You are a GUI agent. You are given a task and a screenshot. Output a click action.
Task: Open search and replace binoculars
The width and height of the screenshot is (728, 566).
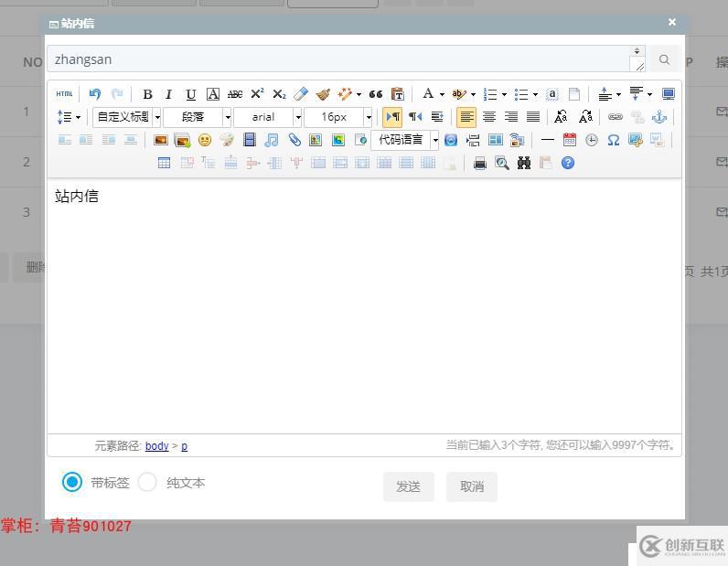pyautogui.click(x=524, y=163)
